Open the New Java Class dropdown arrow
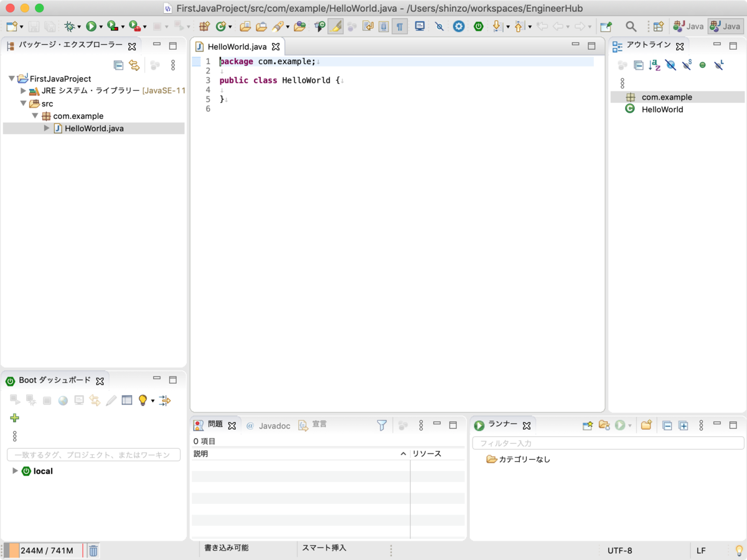 point(230,27)
